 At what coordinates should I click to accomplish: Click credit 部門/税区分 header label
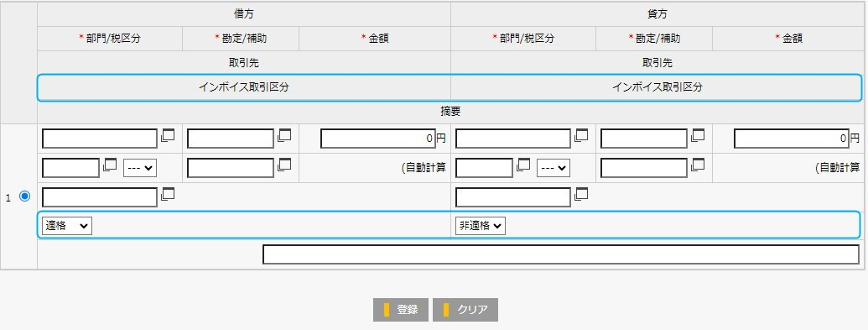pos(523,39)
